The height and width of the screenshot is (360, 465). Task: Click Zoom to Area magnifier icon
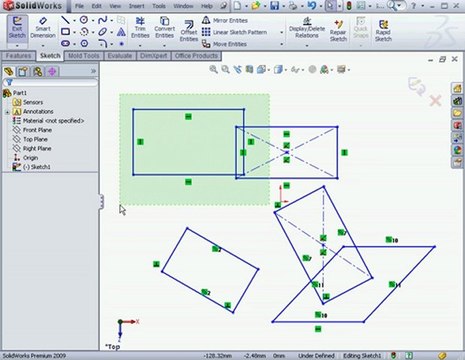pos(225,69)
